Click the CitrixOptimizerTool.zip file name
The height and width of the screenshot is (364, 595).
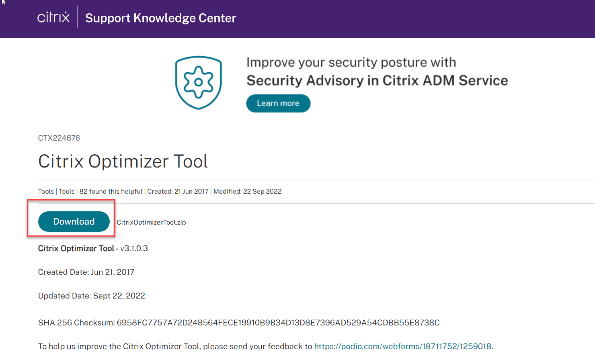(x=151, y=222)
